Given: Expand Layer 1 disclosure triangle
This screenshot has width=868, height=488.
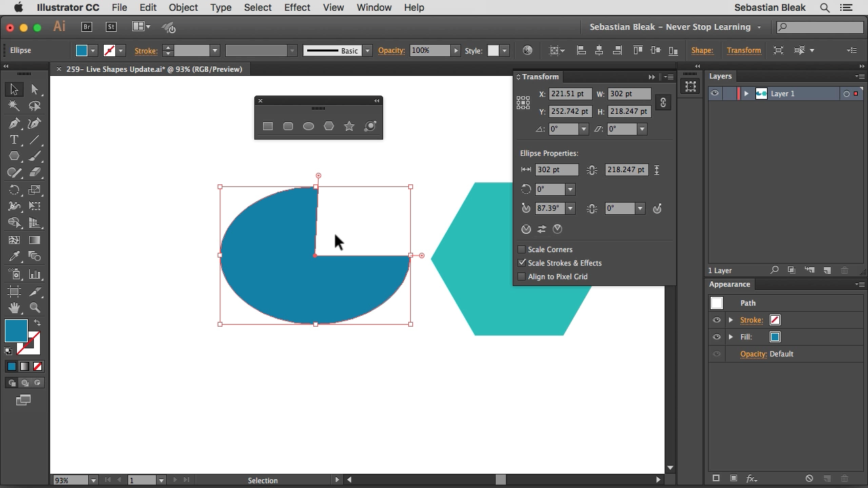Looking at the screenshot, I should pyautogui.click(x=746, y=94).
